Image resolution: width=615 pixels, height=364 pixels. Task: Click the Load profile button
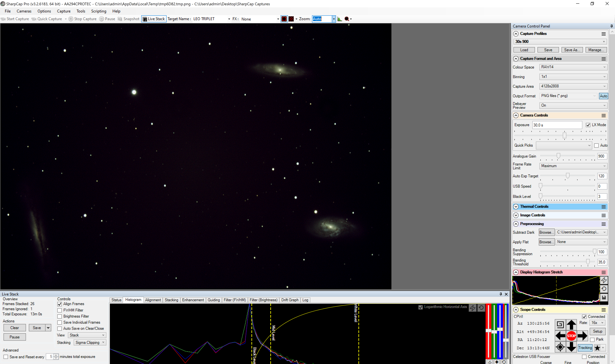[524, 50]
